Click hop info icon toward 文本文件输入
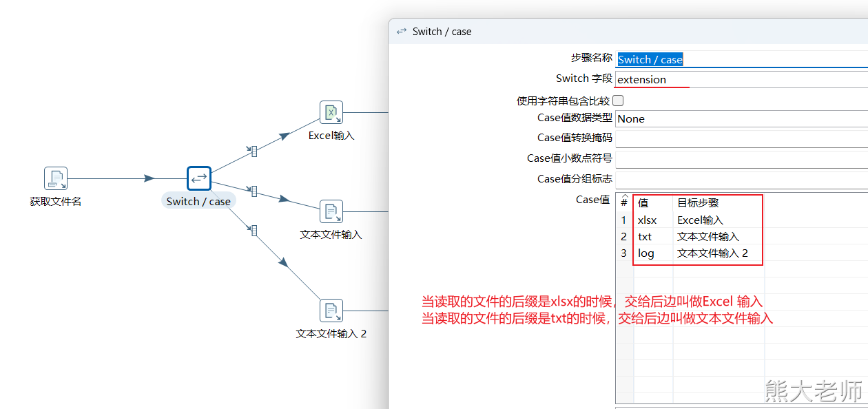This screenshot has width=868, height=409. click(x=254, y=191)
